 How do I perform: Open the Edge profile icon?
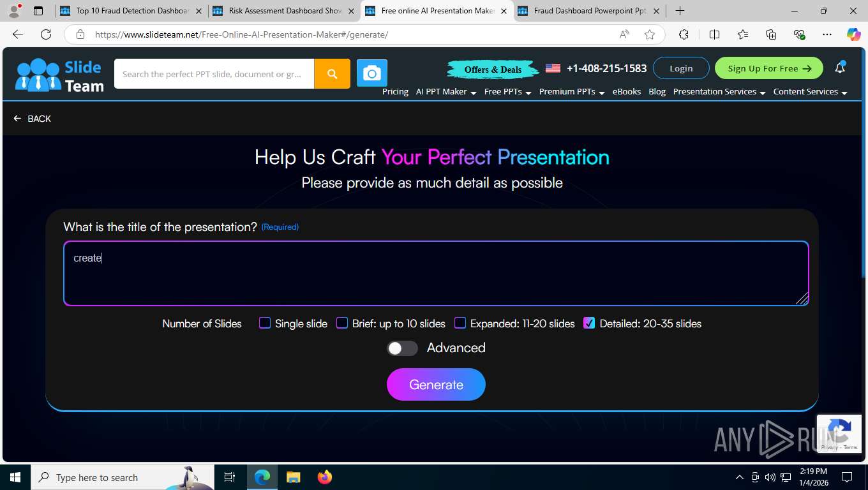point(14,11)
